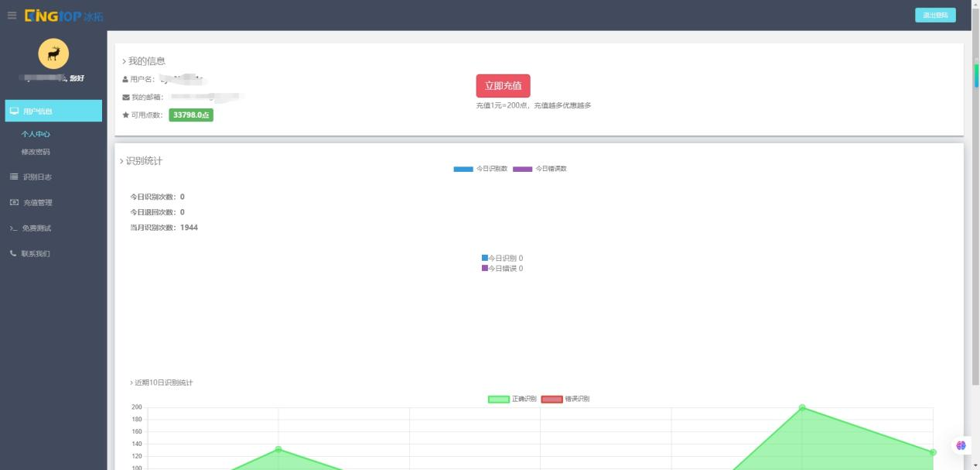Click the 今日识别次数: 0 line

click(158, 197)
